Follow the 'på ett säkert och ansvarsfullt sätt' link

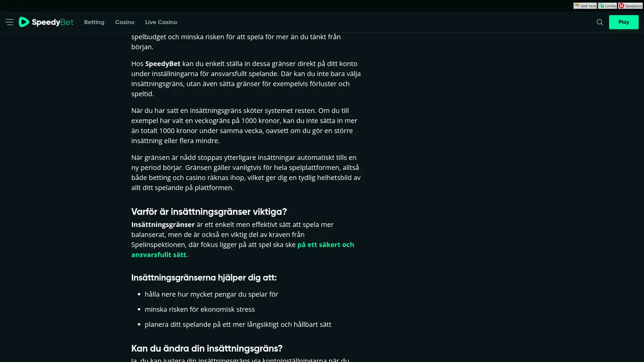tap(243, 249)
